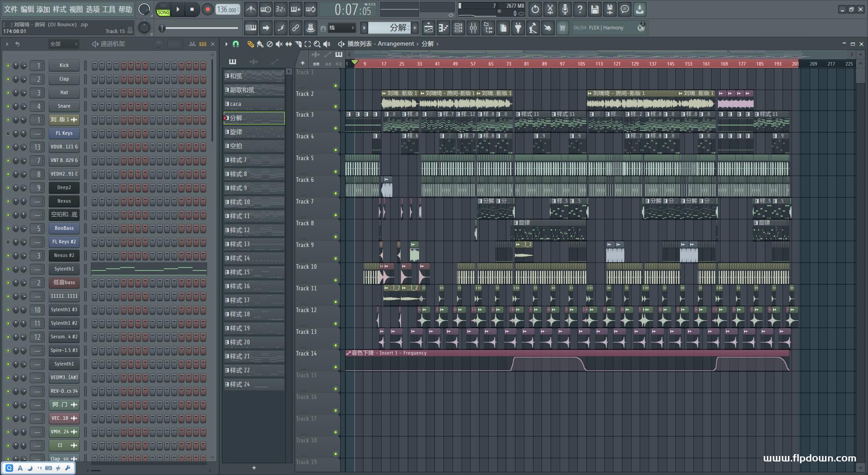
Task: Open the content library shopping cart icon
Action: 562,28
